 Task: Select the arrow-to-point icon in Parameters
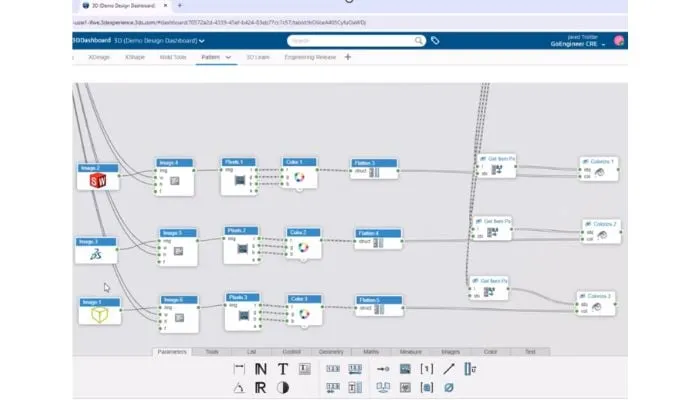tap(383, 369)
